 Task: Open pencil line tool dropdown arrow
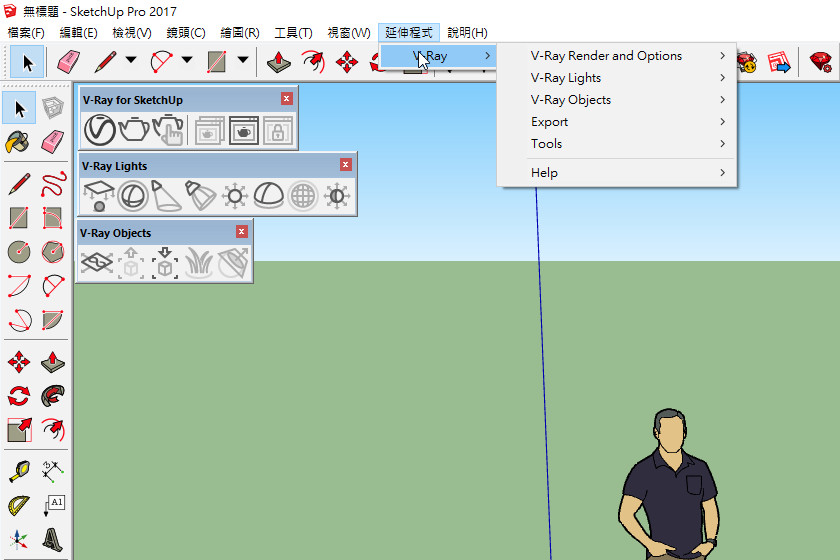click(x=131, y=59)
